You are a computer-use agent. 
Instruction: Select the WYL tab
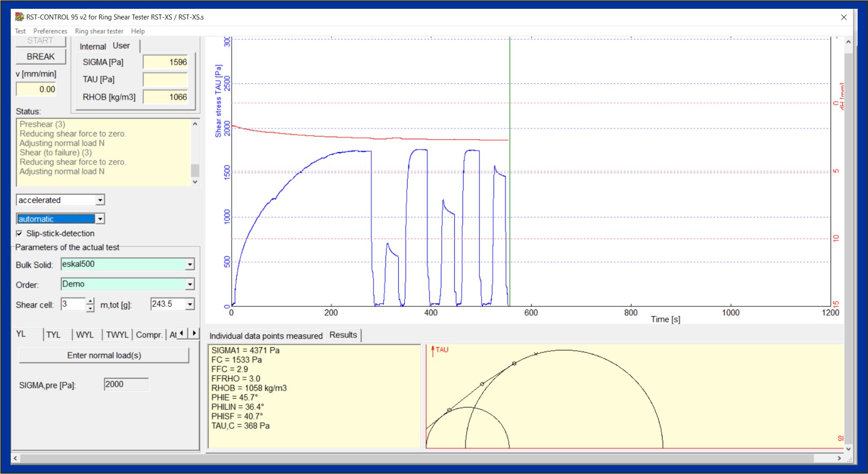click(x=85, y=335)
